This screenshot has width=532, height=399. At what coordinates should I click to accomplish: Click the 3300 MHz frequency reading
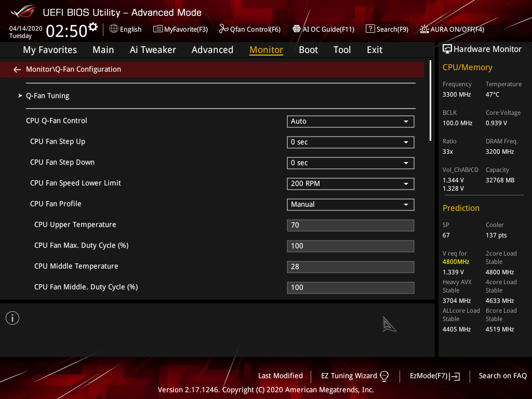point(456,95)
